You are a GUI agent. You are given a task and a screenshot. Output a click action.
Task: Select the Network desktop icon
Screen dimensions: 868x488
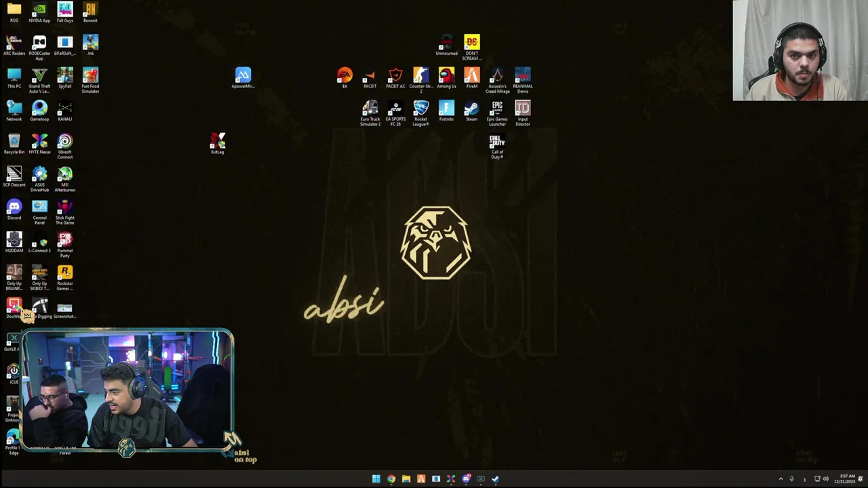pyautogui.click(x=14, y=111)
